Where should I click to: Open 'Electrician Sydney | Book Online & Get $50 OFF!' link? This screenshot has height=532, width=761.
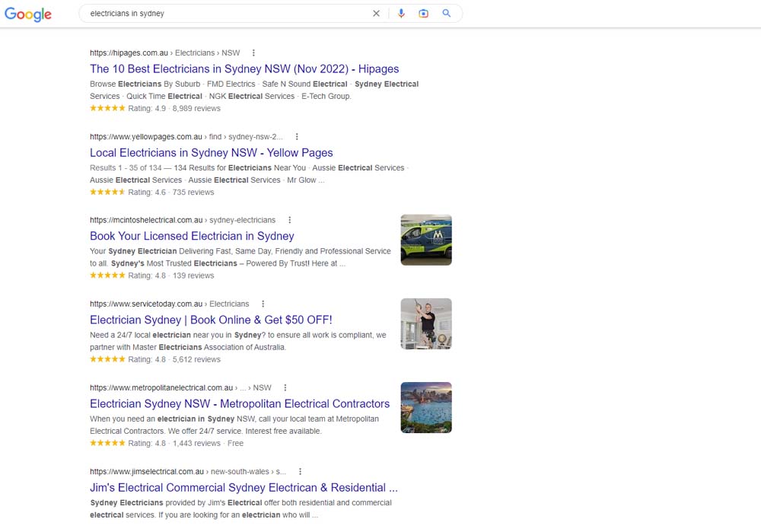tap(211, 320)
